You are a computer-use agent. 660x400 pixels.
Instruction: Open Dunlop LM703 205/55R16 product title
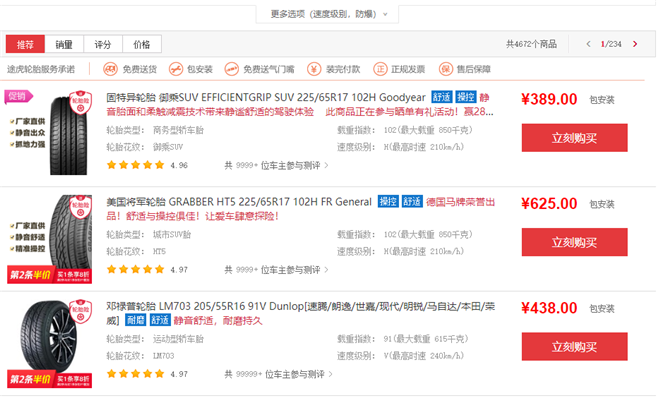[301, 313]
